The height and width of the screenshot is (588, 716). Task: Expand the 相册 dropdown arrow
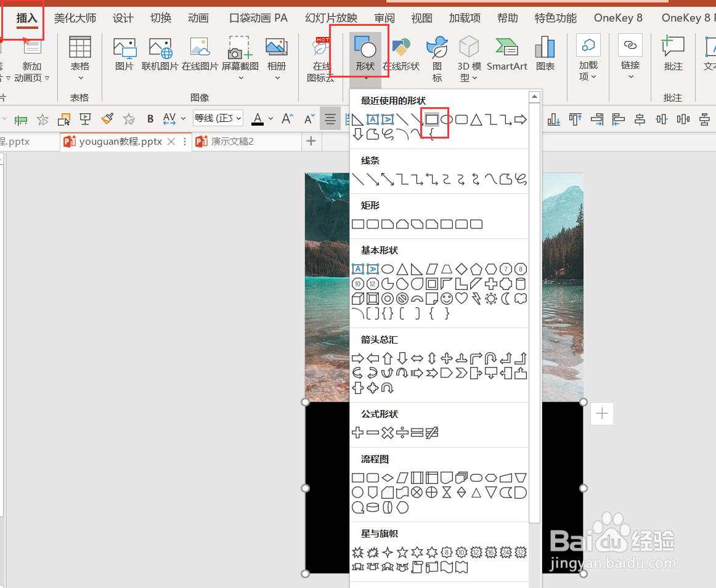277,78
